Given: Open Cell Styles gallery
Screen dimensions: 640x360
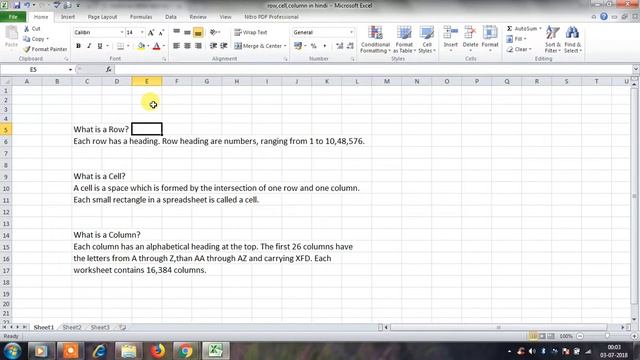Looking at the screenshot, I should (x=427, y=39).
